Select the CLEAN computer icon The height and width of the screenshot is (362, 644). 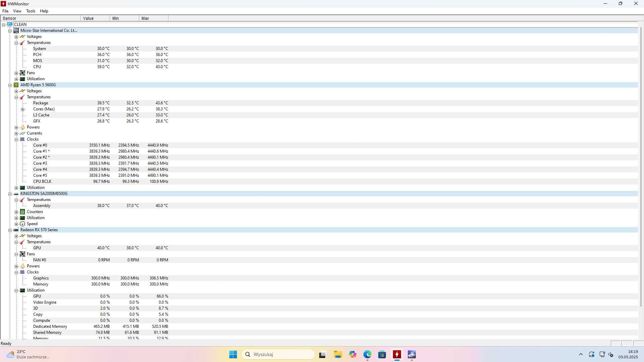tap(10, 24)
